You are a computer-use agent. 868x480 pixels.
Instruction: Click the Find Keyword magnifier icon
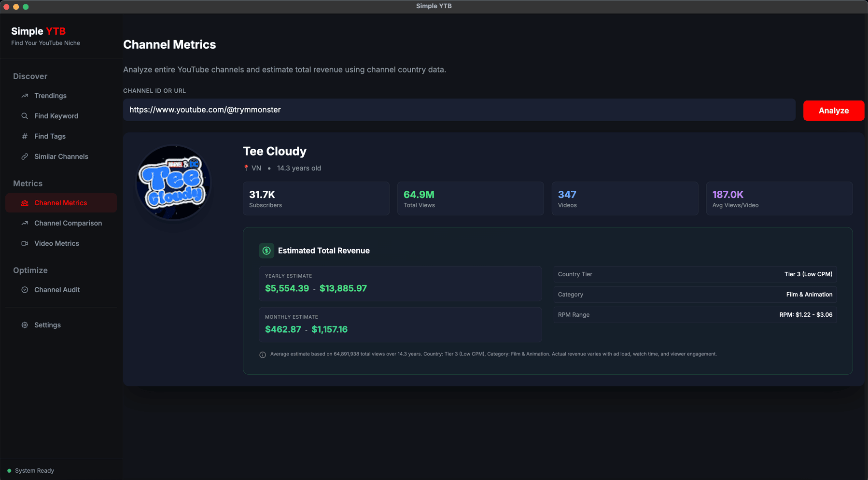click(x=25, y=116)
